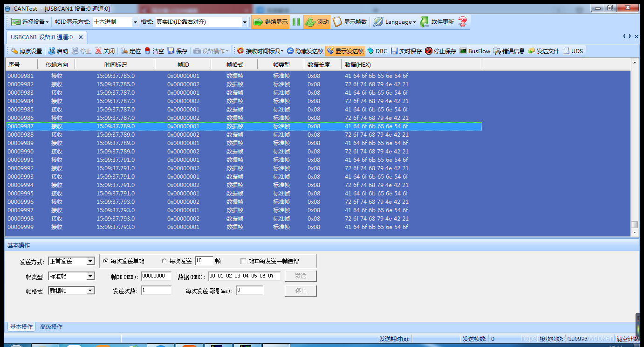Click the 停止保存 stop saving button
This screenshot has height=347, width=644.
coord(441,51)
